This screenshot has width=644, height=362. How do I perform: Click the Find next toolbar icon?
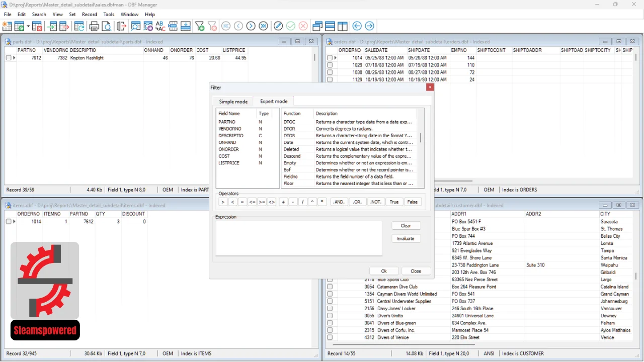[148, 26]
